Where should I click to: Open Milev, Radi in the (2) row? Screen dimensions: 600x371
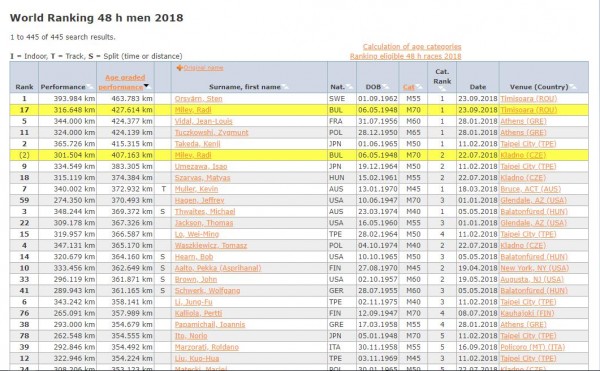point(193,155)
